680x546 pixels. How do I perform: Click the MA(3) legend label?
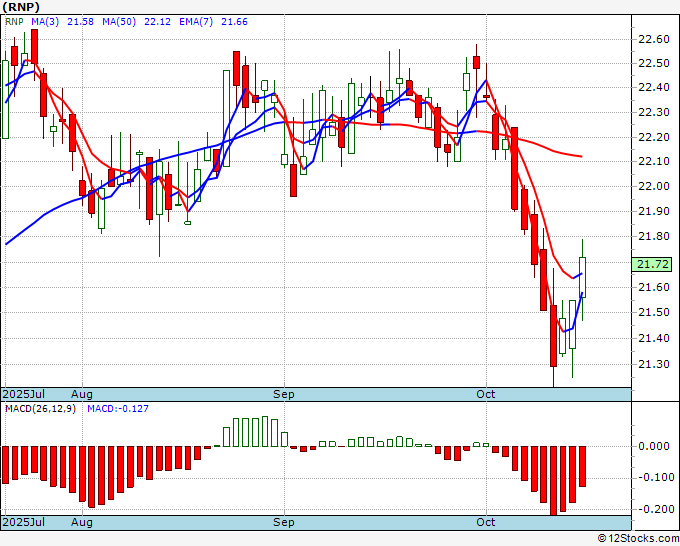pos(45,22)
